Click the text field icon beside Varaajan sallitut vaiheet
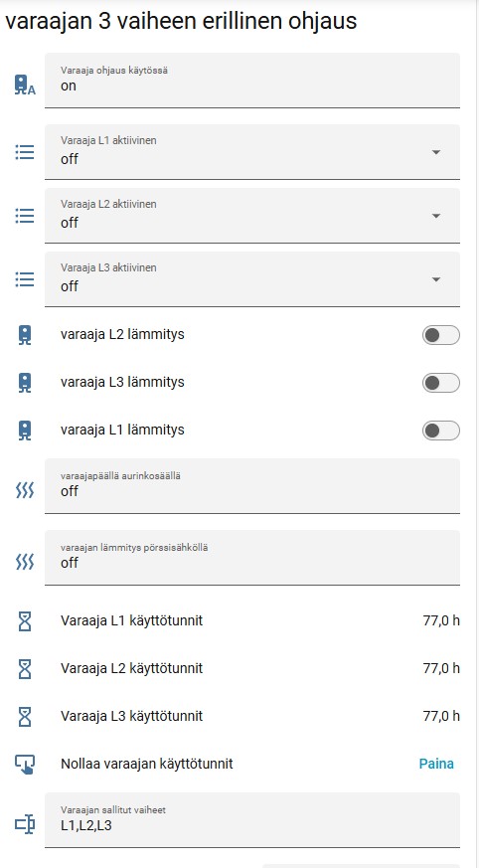Screen dimensions: 479x868 point(24,825)
